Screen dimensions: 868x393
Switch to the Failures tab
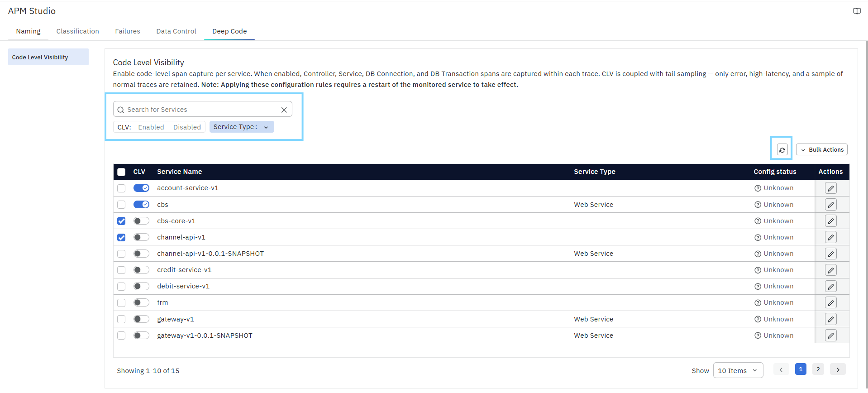pyautogui.click(x=128, y=31)
